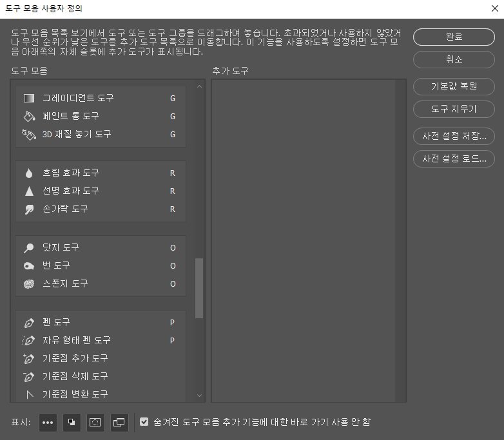
Task: Open 사전 설정 로드... dialog
Action: [x=454, y=158]
